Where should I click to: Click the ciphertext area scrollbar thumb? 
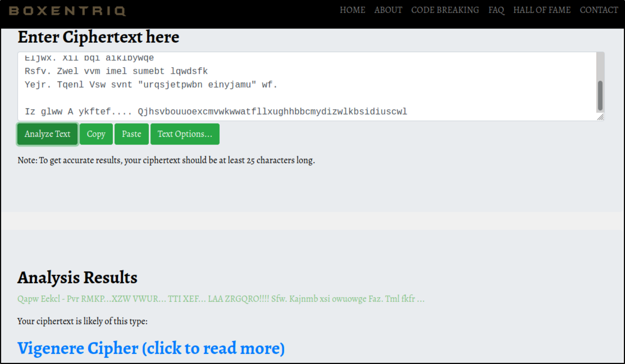[600, 96]
